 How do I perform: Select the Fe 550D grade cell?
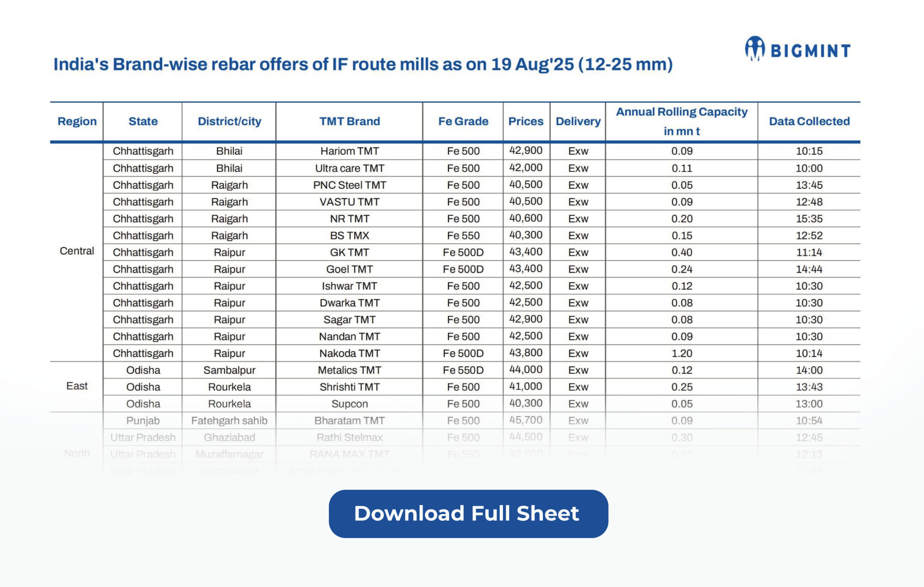tap(463, 370)
